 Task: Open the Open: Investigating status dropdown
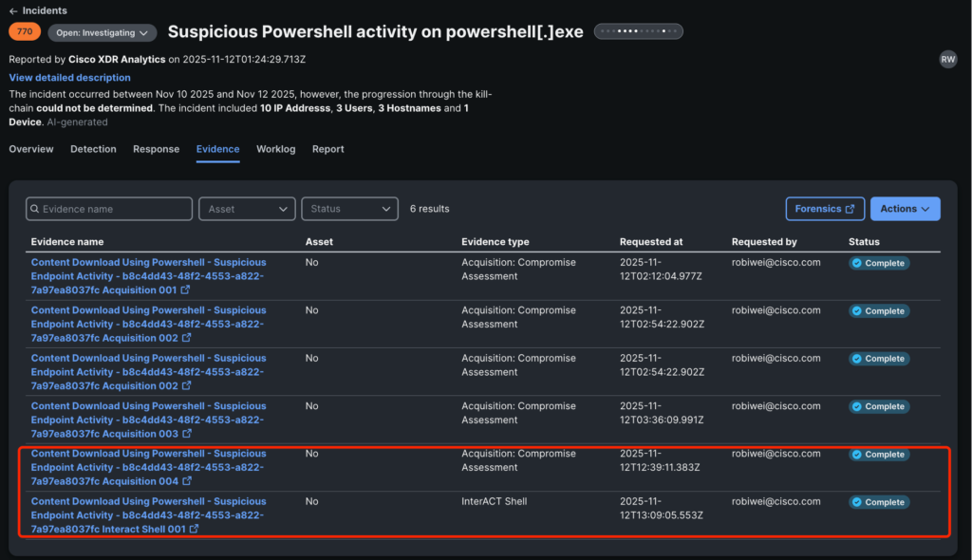(103, 32)
